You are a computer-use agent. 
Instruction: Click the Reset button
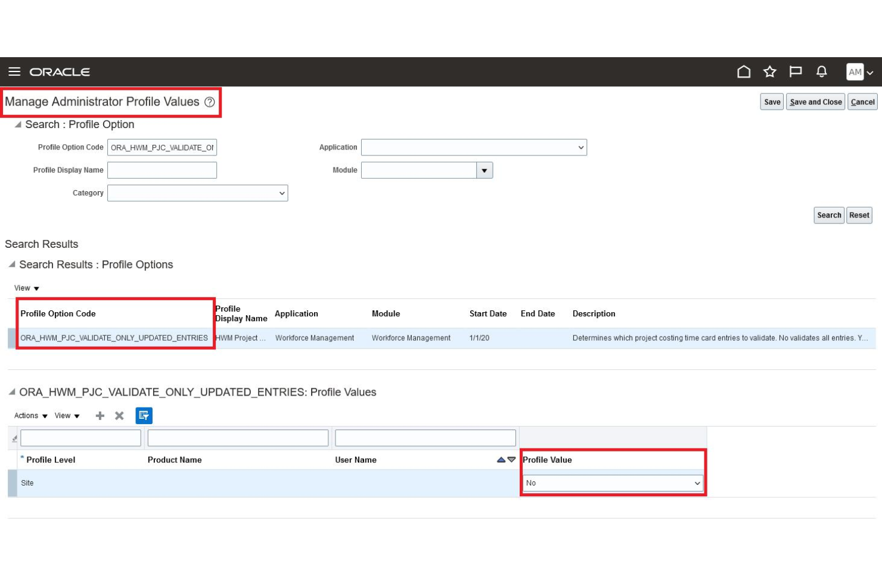859,215
